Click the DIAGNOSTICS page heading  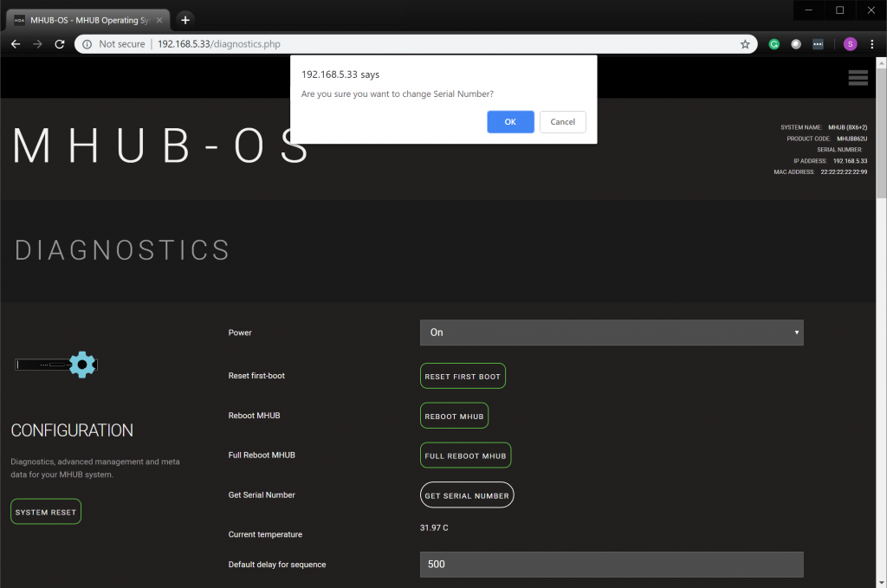pyautogui.click(x=122, y=250)
